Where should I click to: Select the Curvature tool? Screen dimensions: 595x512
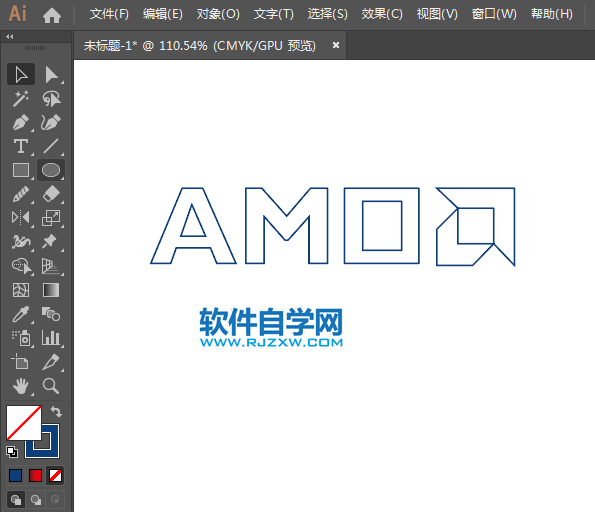coord(51,122)
